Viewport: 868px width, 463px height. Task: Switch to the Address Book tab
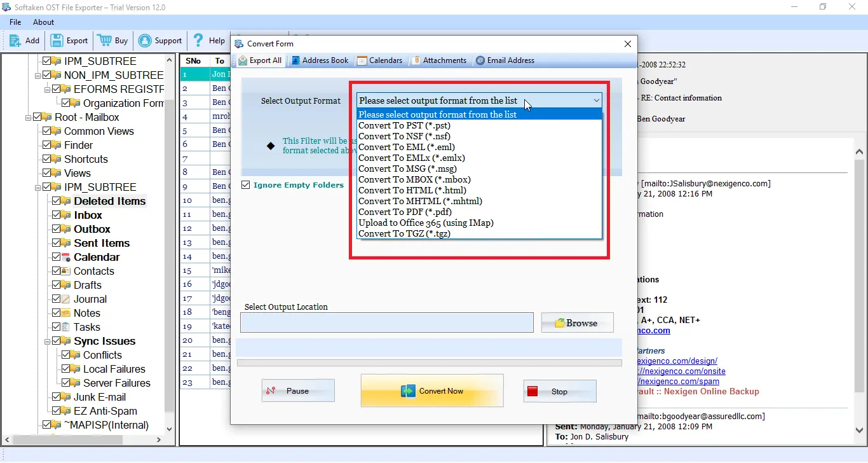coord(320,60)
